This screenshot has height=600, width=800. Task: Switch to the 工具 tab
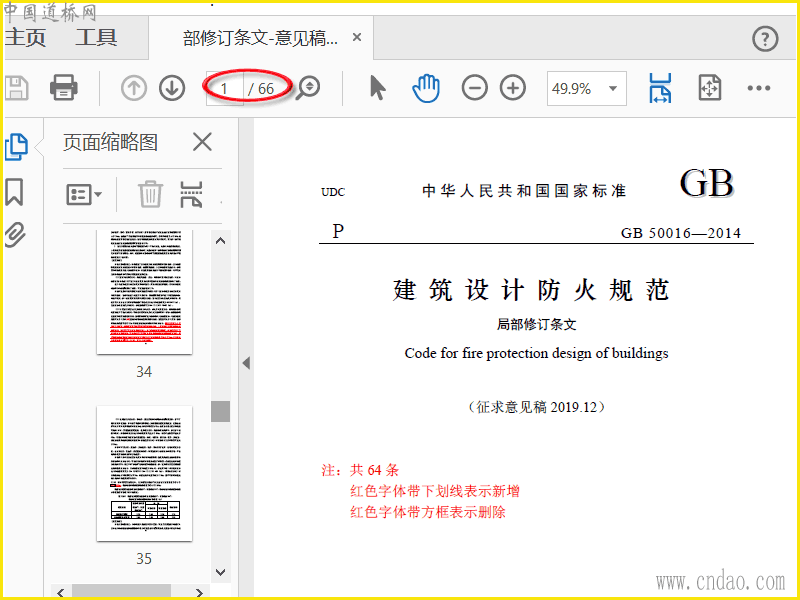pyautogui.click(x=96, y=37)
